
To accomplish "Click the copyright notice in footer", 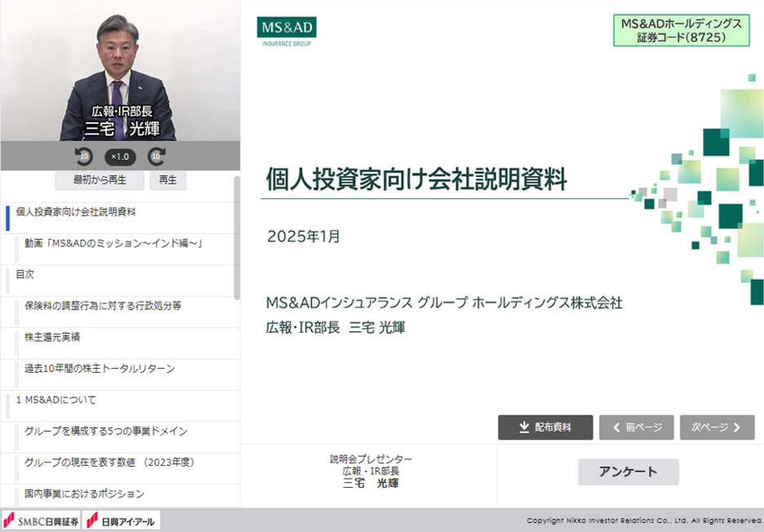I will pos(645,521).
